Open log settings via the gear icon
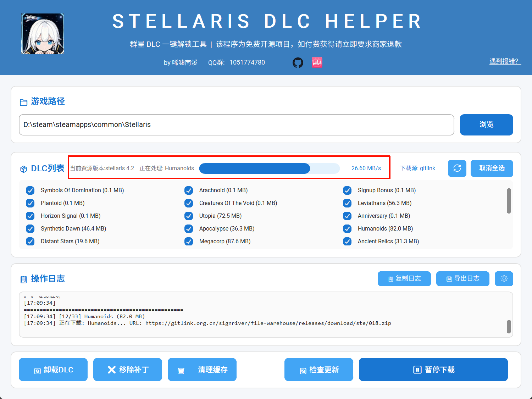This screenshot has height=399, width=532. (x=504, y=279)
